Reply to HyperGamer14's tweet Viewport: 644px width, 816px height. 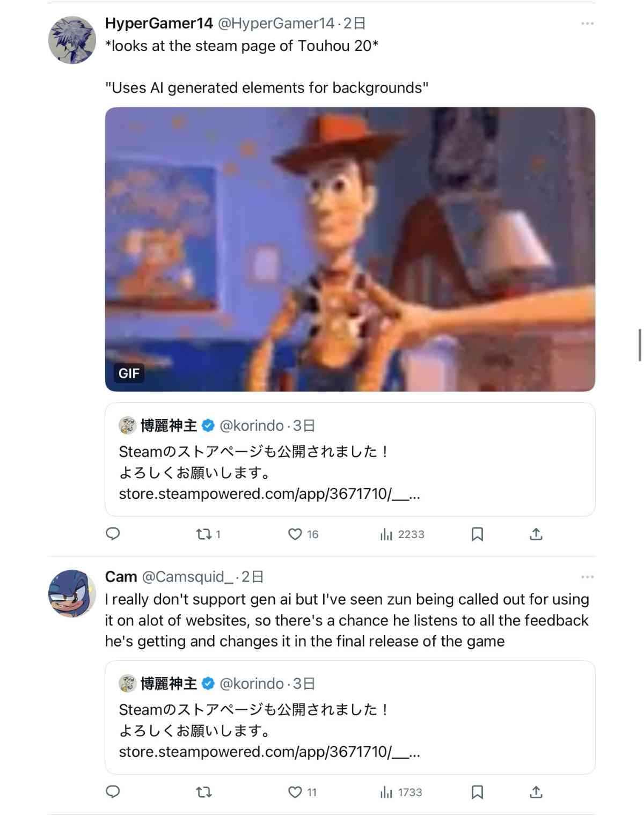pyautogui.click(x=113, y=534)
